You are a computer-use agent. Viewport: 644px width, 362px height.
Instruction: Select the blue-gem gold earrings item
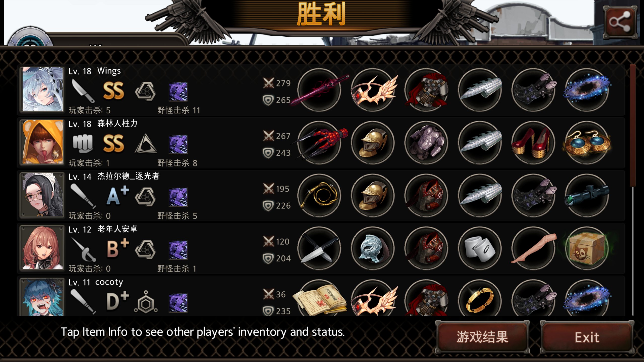tap(587, 143)
